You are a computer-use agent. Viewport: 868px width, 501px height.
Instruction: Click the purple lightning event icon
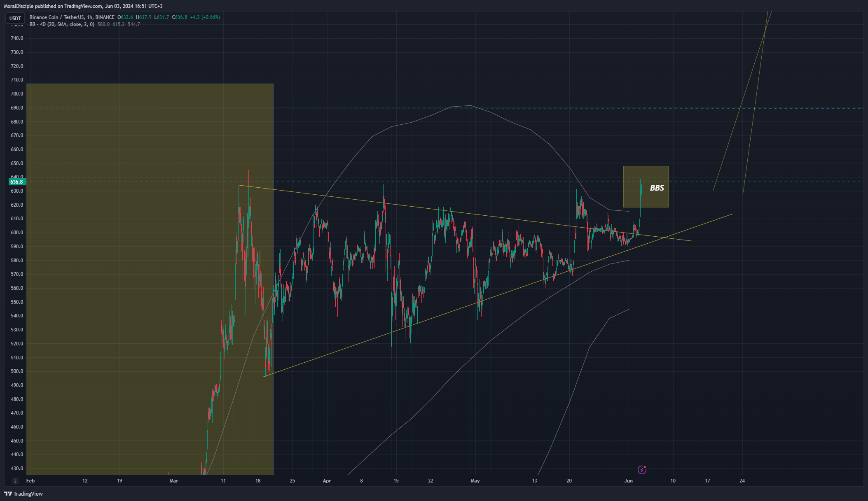[642, 470]
